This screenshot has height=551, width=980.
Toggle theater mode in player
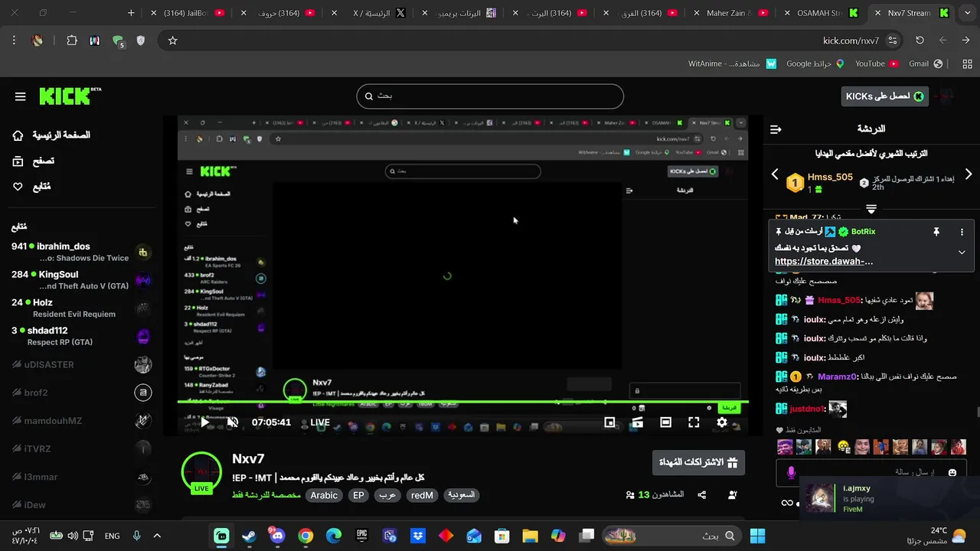tap(666, 422)
